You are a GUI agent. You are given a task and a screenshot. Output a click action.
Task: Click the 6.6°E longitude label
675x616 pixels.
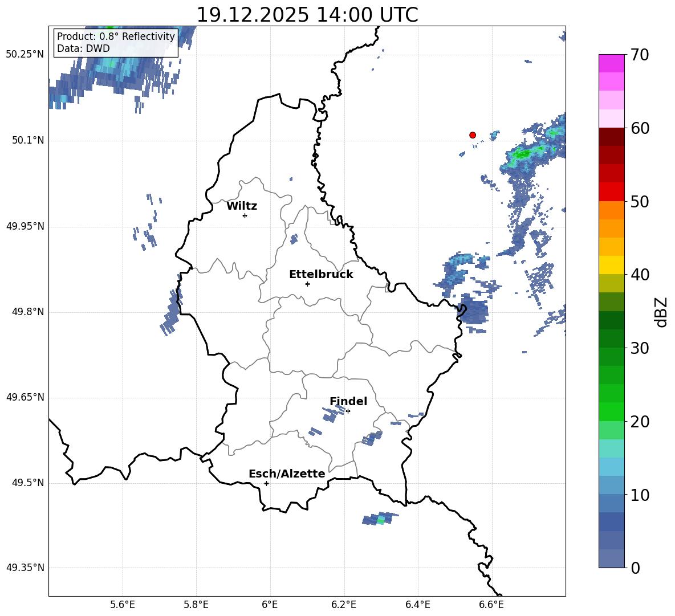[491, 605]
